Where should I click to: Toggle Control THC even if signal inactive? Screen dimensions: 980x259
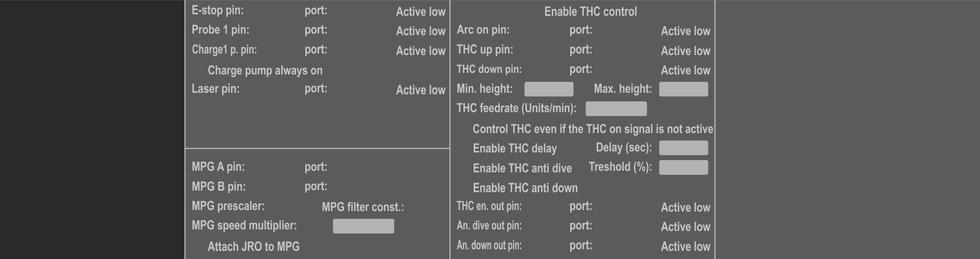coord(592,129)
